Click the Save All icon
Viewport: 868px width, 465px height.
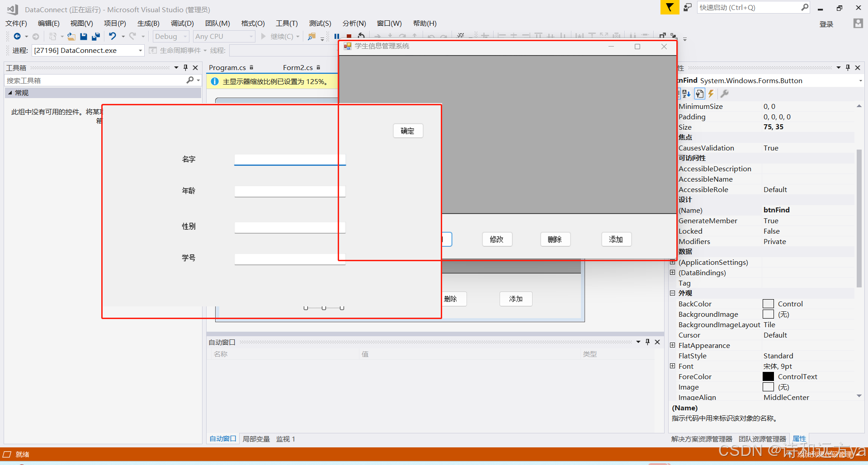[95, 36]
